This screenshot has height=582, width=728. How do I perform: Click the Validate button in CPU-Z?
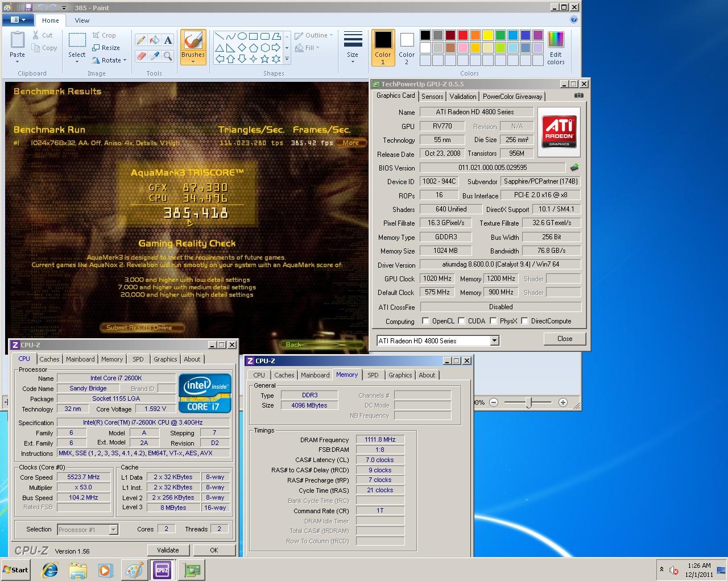coord(168,550)
